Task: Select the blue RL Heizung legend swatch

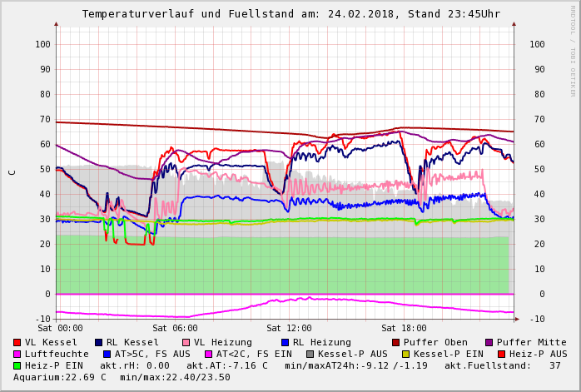Action: click(285, 342)
